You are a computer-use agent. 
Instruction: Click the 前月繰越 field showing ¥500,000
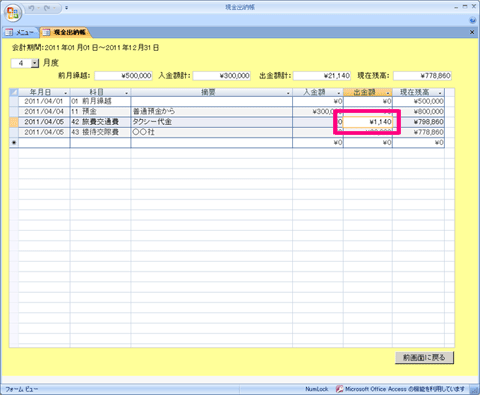point(123,76)
